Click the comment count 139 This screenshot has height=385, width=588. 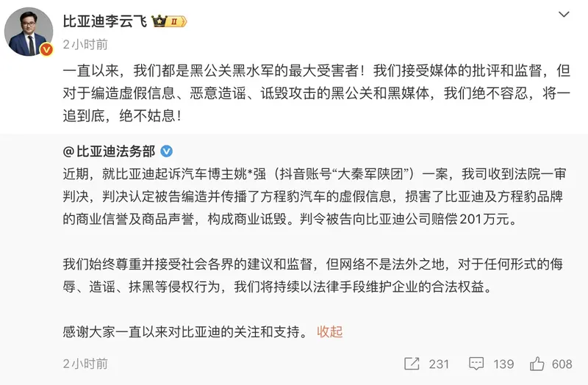503,364
